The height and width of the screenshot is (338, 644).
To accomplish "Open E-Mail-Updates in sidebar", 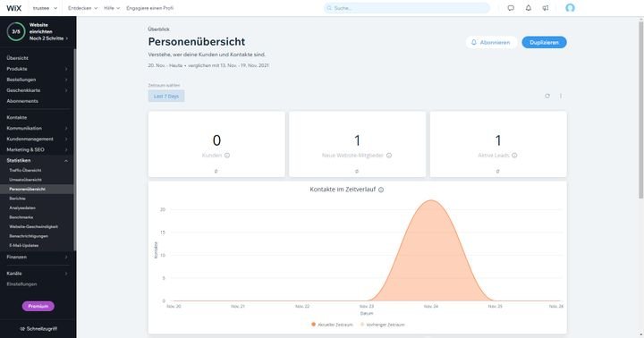I will [24, 246].
